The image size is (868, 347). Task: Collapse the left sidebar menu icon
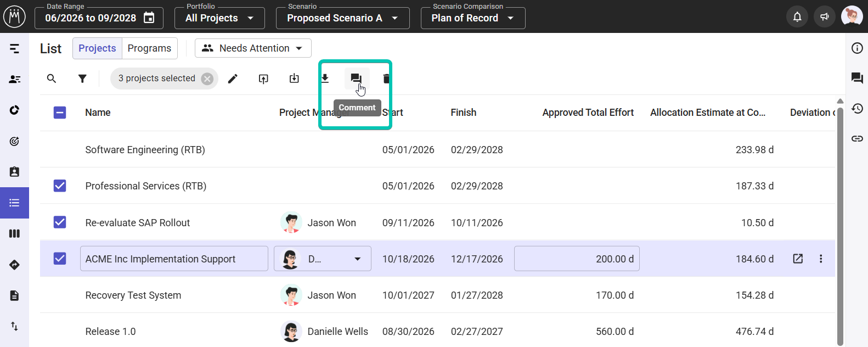click(15, 49)
